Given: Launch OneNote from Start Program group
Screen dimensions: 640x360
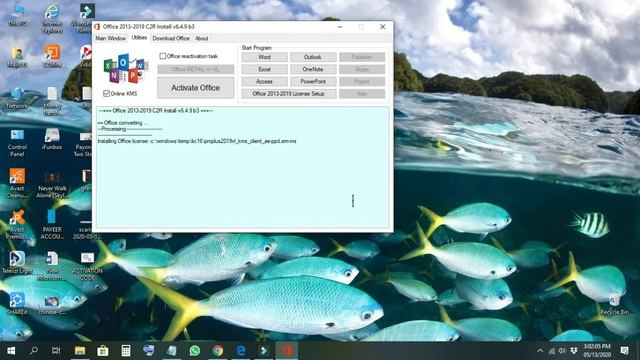Looking at the screenshot, I should pos(313,69).
